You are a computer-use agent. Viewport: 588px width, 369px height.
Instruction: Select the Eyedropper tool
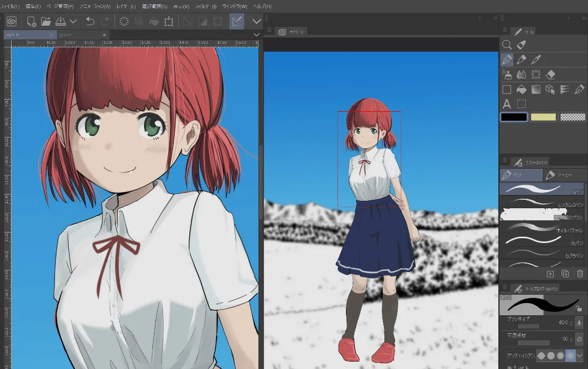click(x=536, y=59)
